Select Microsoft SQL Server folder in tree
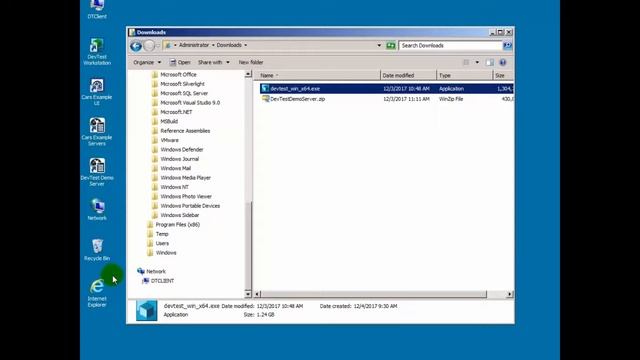The height and width of the screenshot is (360, 640). 184,93
